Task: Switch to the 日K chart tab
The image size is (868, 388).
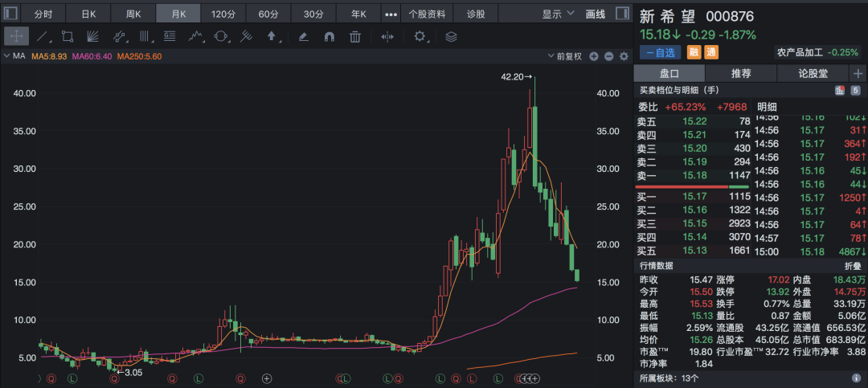Action: pos(88,14)
